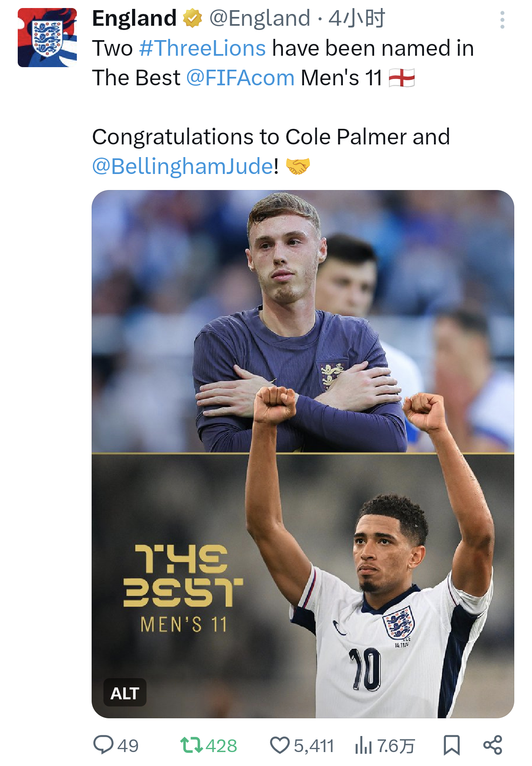Toggle the green retweet icon
The width and height of the screenshot is (532, 766).
point(191,745)
